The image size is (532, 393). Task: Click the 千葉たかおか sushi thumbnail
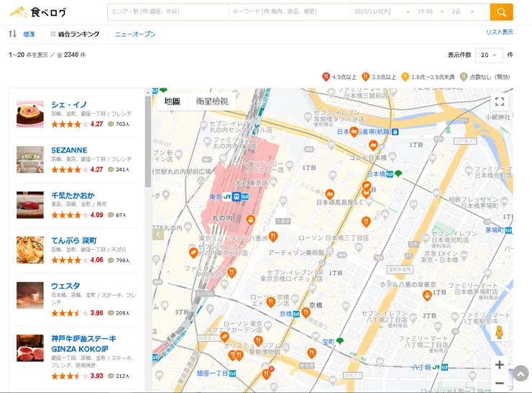(x=30, y=205)
